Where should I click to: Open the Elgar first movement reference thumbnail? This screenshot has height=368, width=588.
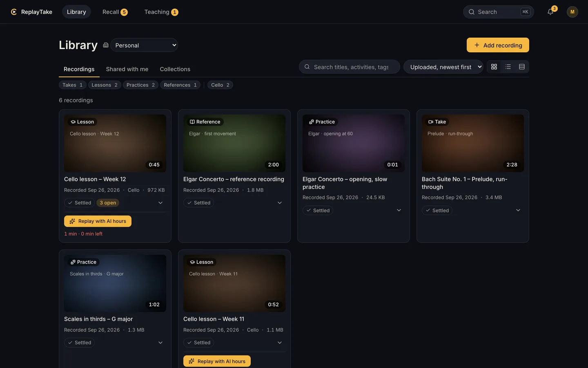click(x=234, y=143)
